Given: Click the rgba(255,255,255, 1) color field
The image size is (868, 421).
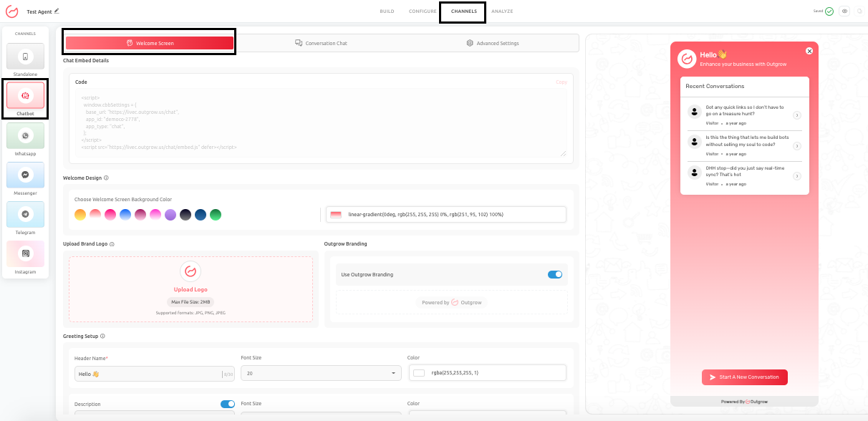Looking at the screenshot, I should click(487, 373).
